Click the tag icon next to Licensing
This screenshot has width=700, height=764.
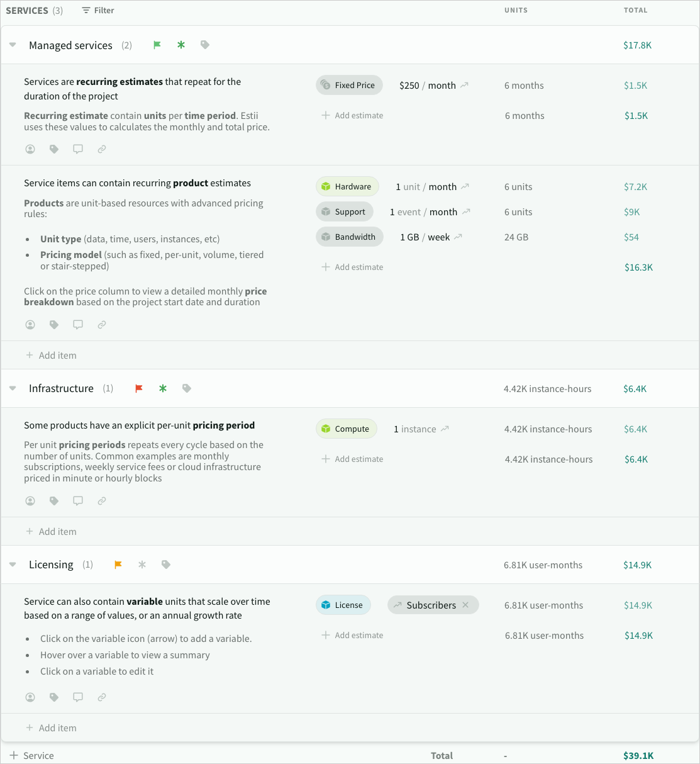166,565
